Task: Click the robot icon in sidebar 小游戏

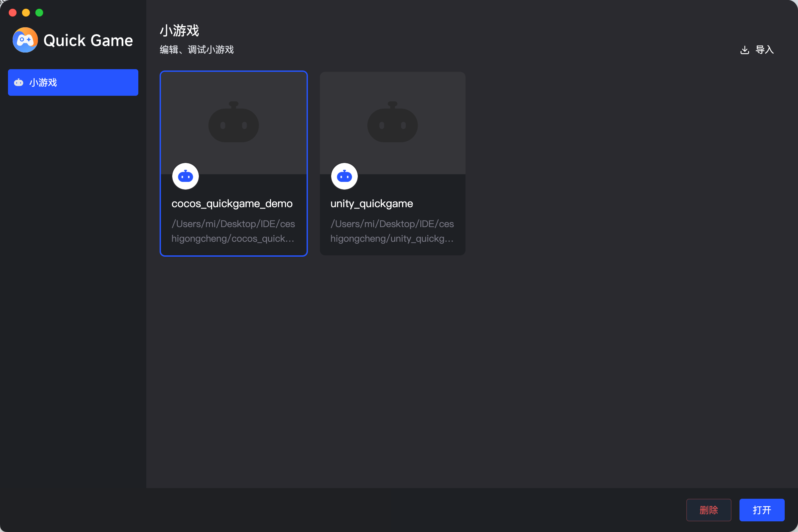Action: pyautogui.click(x=19, y=82)
